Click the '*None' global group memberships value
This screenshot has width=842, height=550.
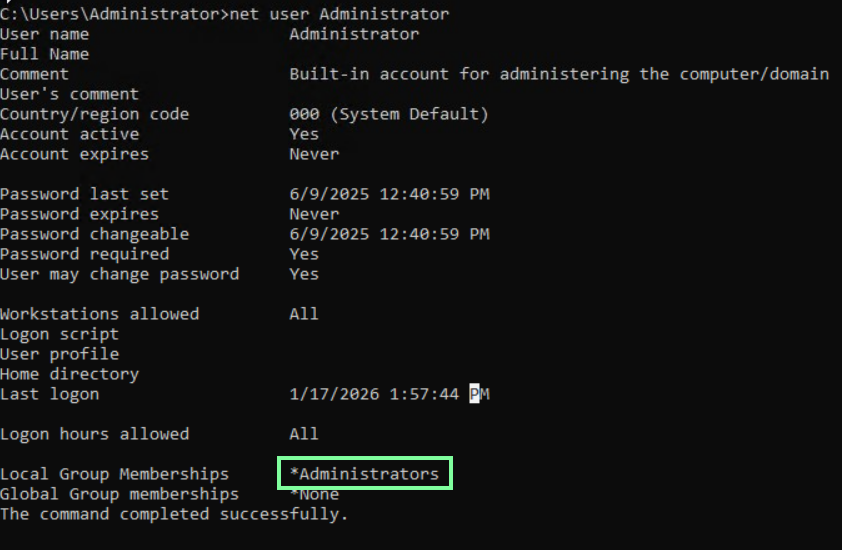click(x=314, y=494)
